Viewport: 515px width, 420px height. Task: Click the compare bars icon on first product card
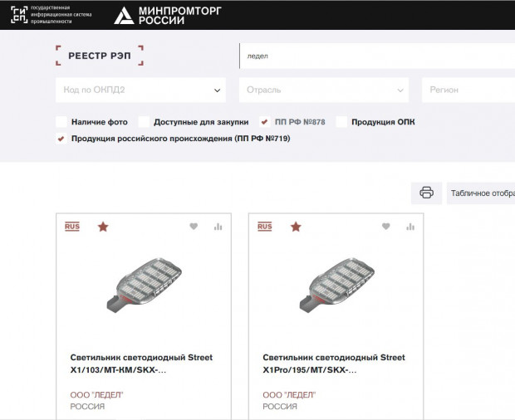[218, 227]
